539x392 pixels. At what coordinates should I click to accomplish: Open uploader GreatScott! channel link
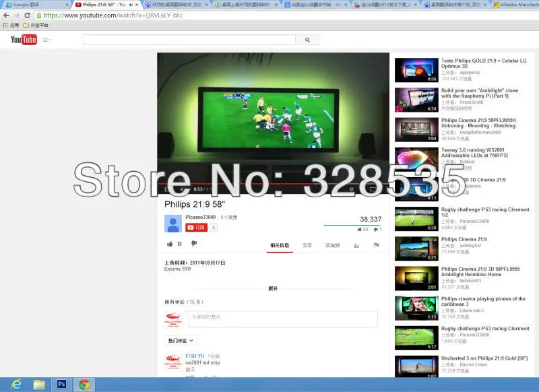[x=471, y=102]
